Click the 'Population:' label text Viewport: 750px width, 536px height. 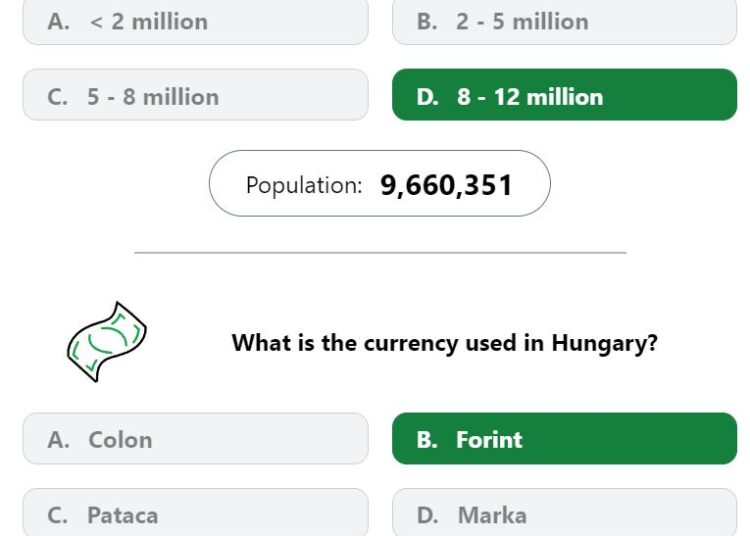coord(304,185)
